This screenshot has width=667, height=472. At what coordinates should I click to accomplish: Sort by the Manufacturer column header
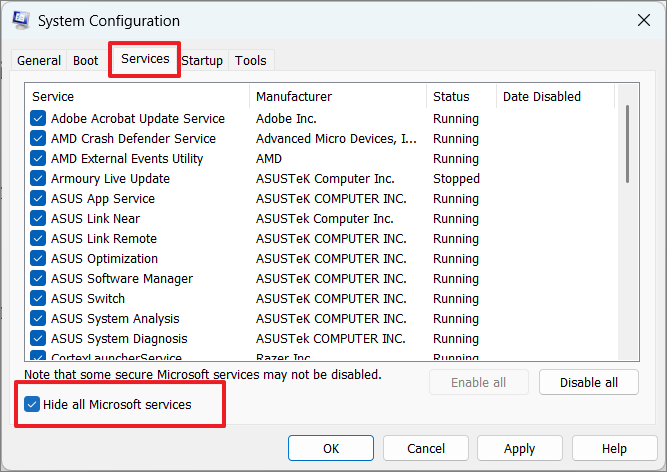pos(338,97)
